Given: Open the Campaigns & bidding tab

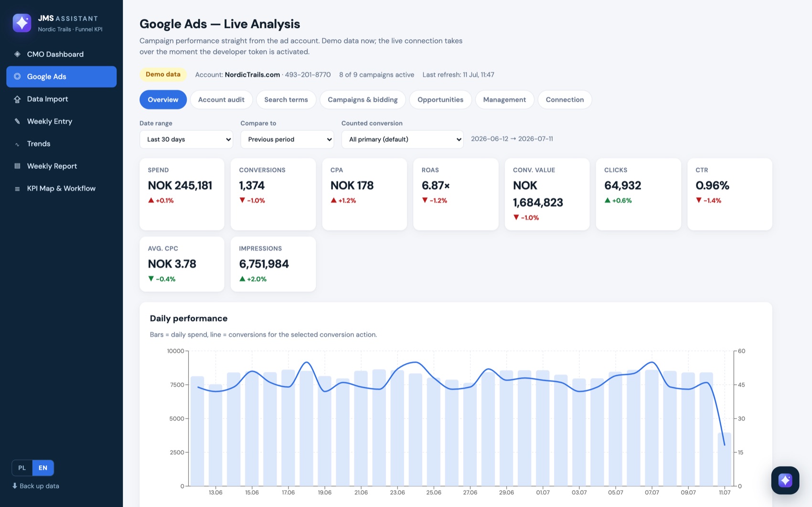Looking at the screenshot, I should tap(363, 100).
